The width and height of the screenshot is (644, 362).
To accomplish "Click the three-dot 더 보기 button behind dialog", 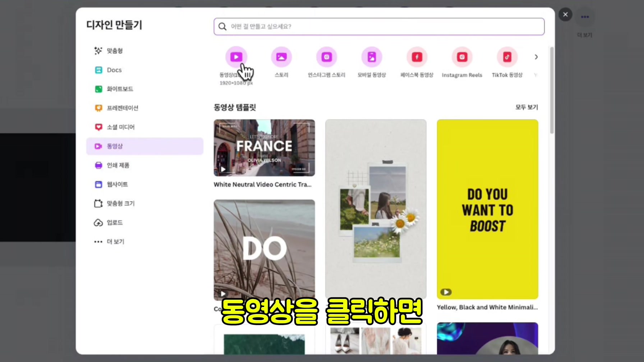I will tap(585, 17).
